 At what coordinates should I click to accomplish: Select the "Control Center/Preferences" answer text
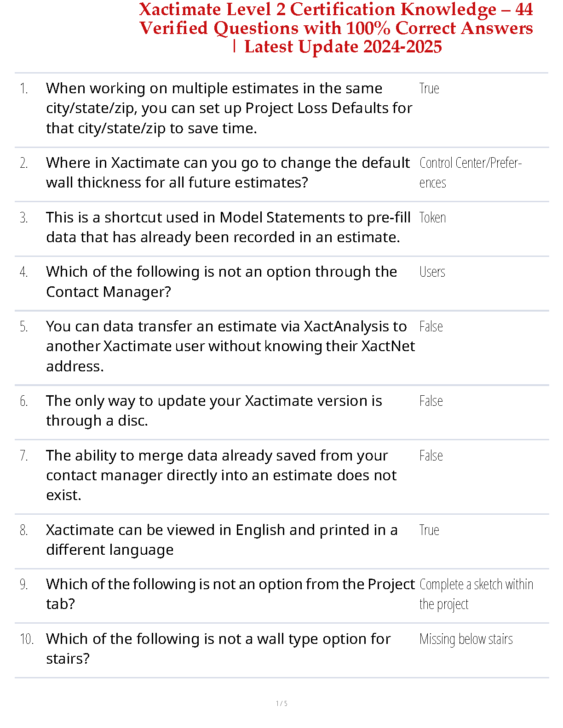[x=470, y=172]
